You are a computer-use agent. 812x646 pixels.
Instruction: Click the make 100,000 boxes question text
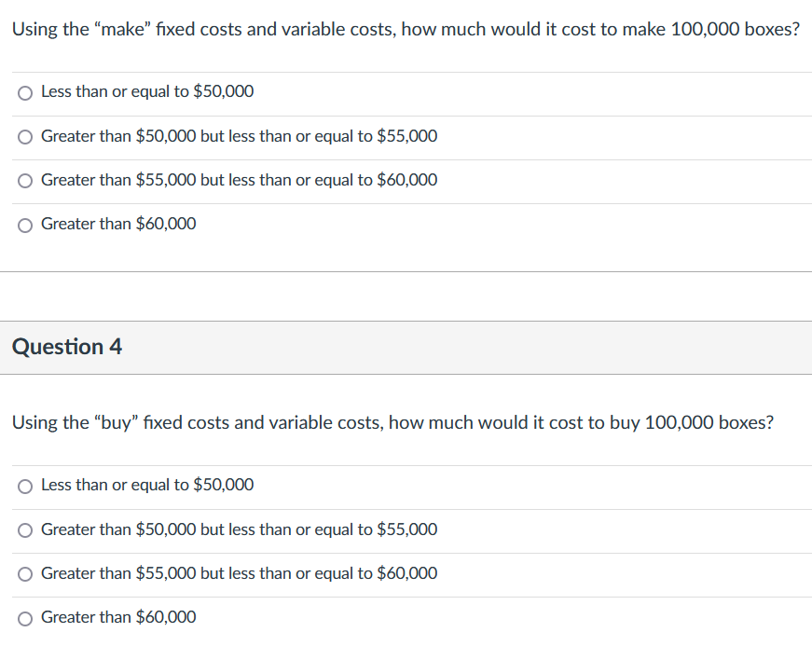[406, 29]
